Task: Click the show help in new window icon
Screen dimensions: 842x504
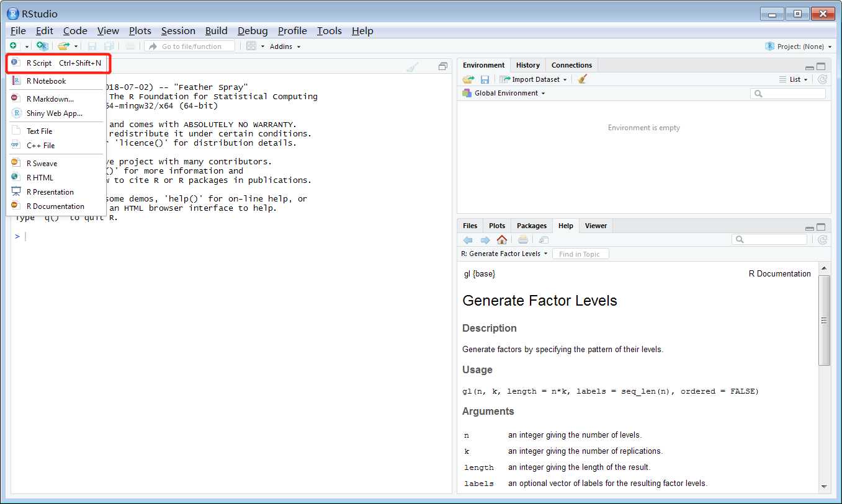Action: [x=544, y=240]
